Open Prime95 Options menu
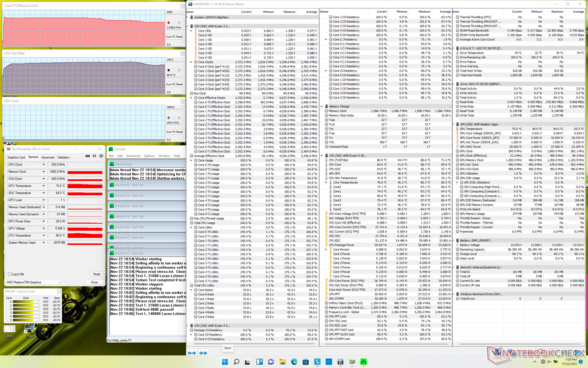 [x=149, y=156]
